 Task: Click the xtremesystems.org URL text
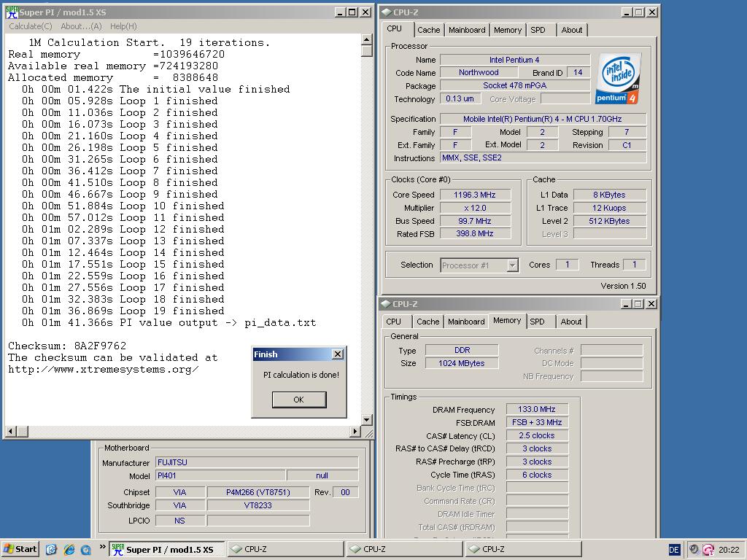[x=104, y=370]
